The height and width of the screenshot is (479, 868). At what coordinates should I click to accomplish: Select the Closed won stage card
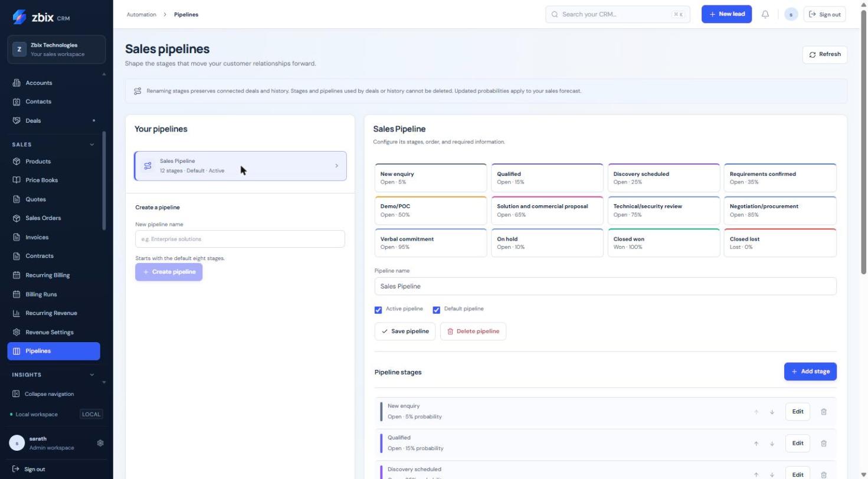point(664,242)
